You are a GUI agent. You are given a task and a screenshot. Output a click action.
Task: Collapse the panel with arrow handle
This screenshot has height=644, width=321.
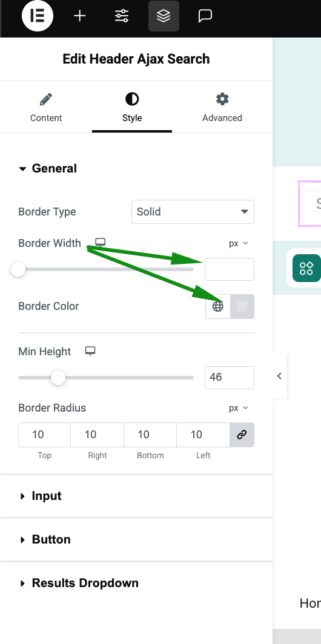click(x=279, y=376)
